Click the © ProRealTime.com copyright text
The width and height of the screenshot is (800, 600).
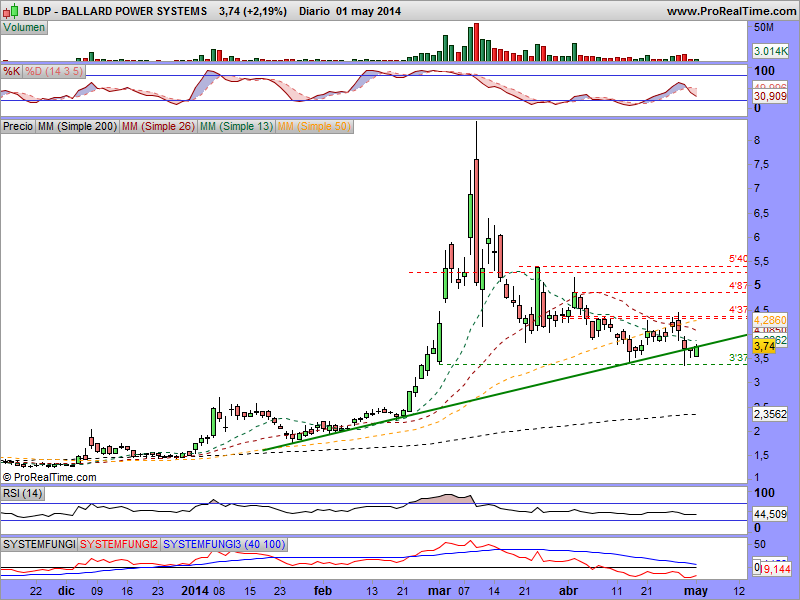[x=49, y=478]
